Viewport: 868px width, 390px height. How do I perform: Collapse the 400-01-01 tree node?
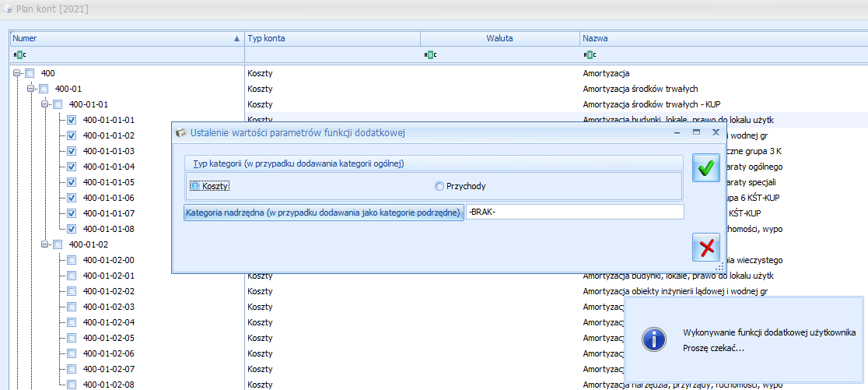(44, 104)
